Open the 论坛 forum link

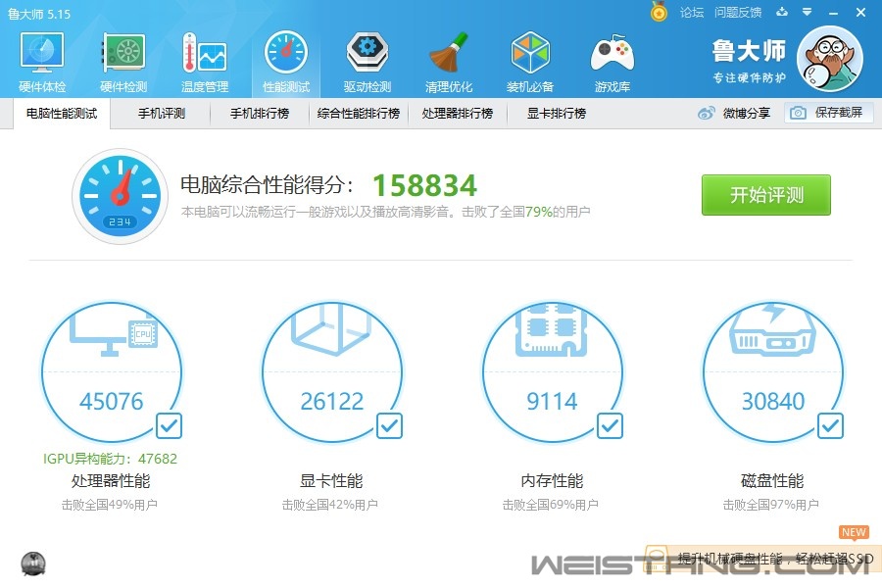click(x=692, y=13)
